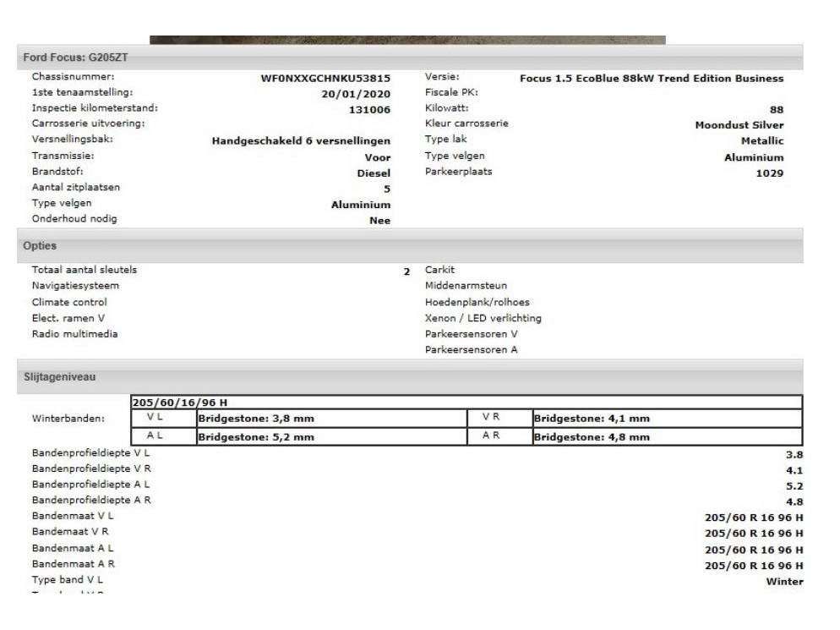Select the tread depth value 5.2
840x630 pixels.
(x=794, y=486)
